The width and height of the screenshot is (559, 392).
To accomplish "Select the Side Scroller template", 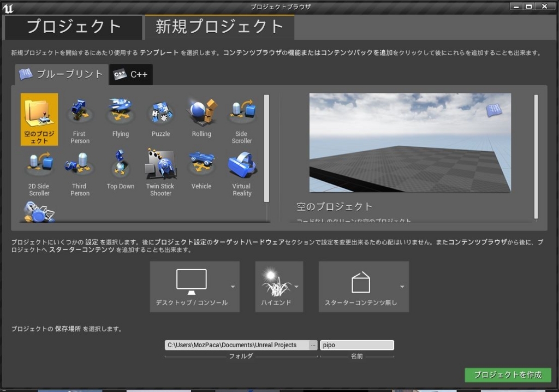I will tap(242, 119).
